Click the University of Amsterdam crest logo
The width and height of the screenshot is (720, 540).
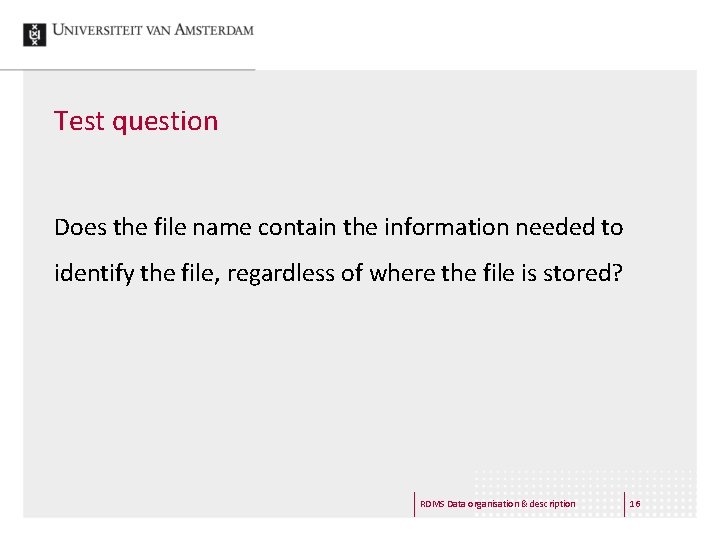pyautogui.click(x=34, y=35)
